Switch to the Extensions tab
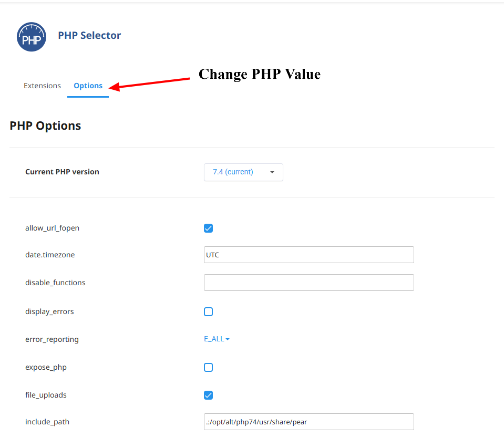This screenshot has width=504, height=438. tap(42, 86)
